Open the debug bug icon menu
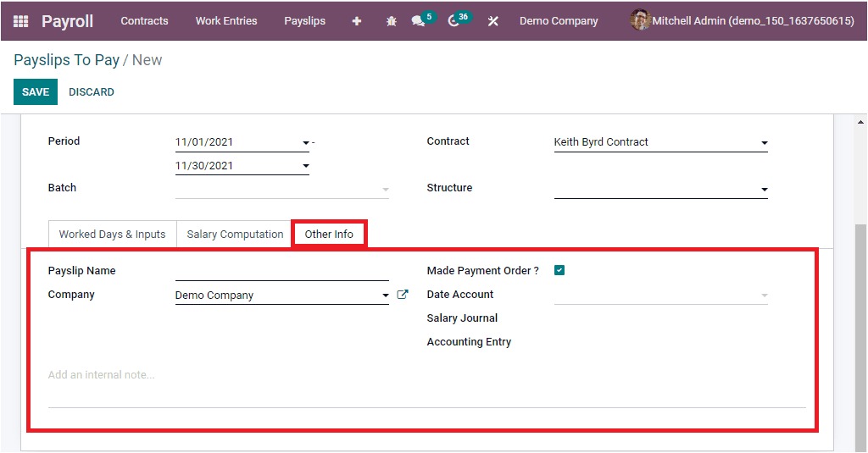868x453 pixels. (391, 21)
